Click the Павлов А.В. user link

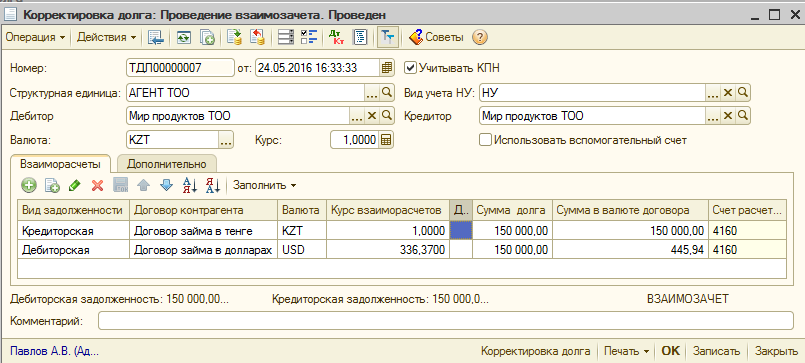(54, 351)
